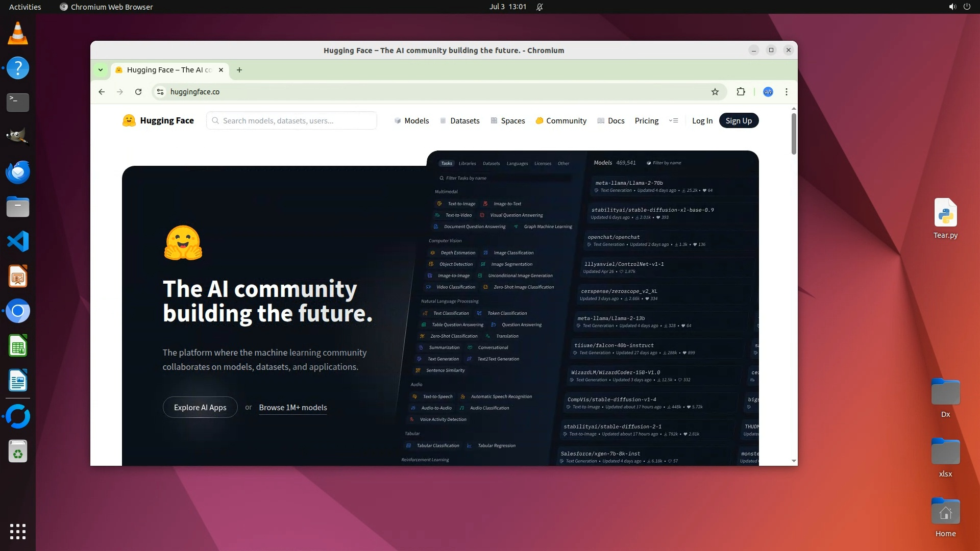Open a new browser tab

tap(239, 70)
